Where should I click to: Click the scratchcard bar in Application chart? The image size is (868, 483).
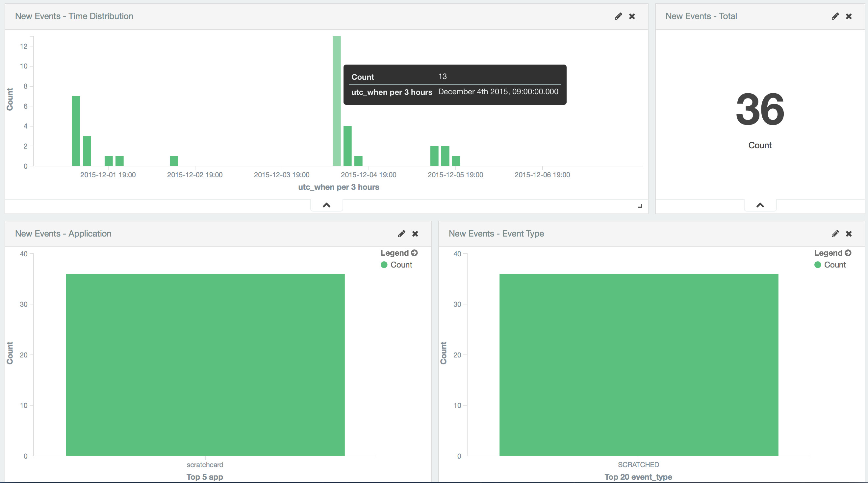205,364
